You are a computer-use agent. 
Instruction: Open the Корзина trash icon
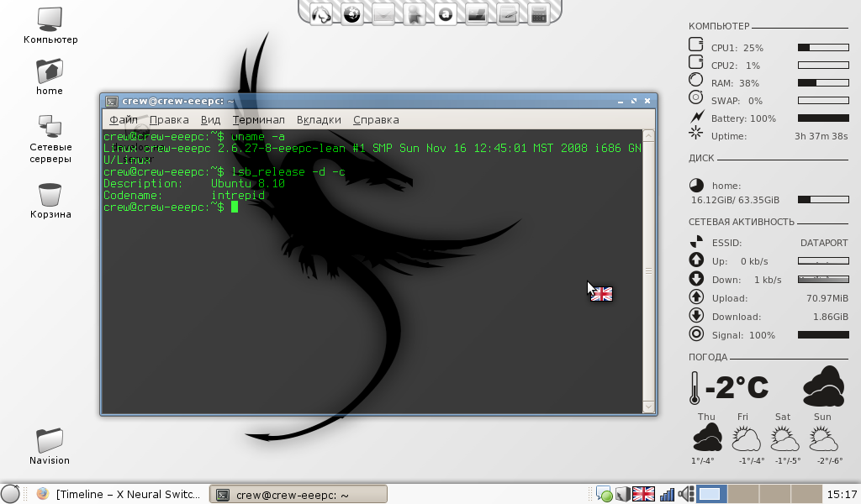[50, 201]
